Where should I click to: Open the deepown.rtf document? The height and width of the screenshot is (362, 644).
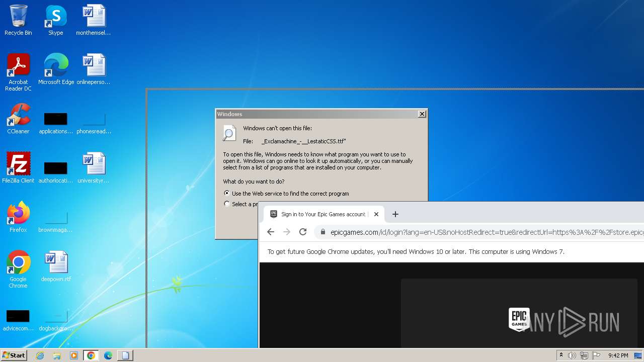coord(56,266)
